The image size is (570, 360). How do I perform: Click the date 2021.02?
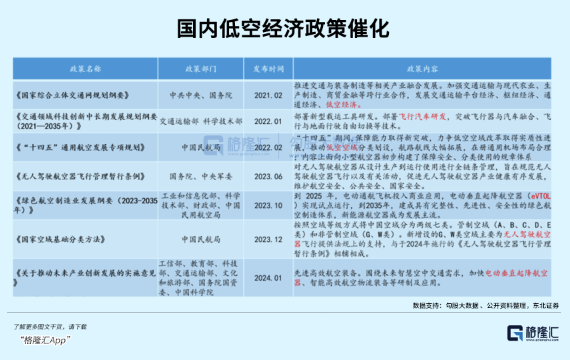point(268,95)
